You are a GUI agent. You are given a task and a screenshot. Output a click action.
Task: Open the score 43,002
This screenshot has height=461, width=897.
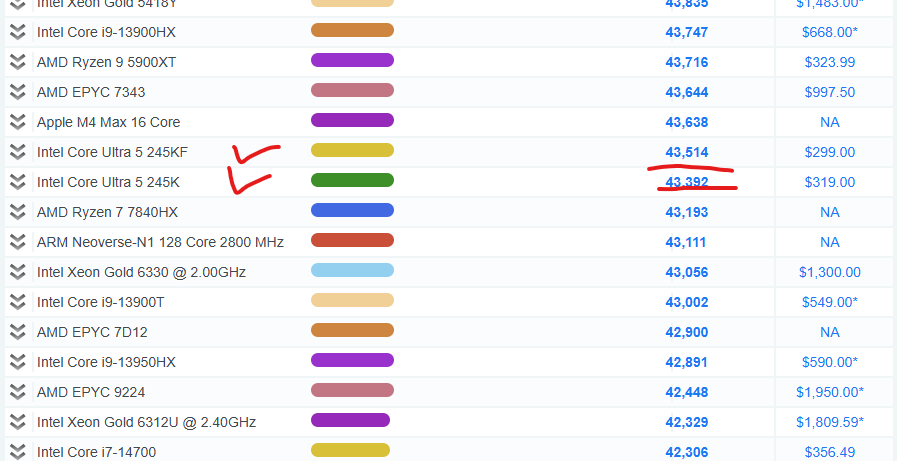[686, 303]
